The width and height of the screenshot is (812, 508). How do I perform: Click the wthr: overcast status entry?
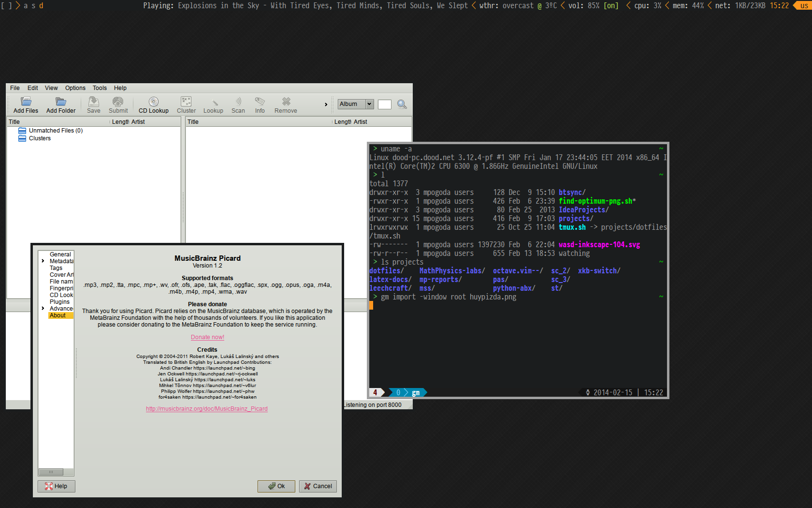tap(518, 6)
